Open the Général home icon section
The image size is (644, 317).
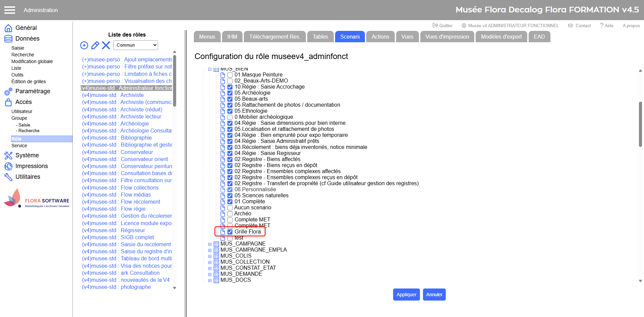coord(8,28)
